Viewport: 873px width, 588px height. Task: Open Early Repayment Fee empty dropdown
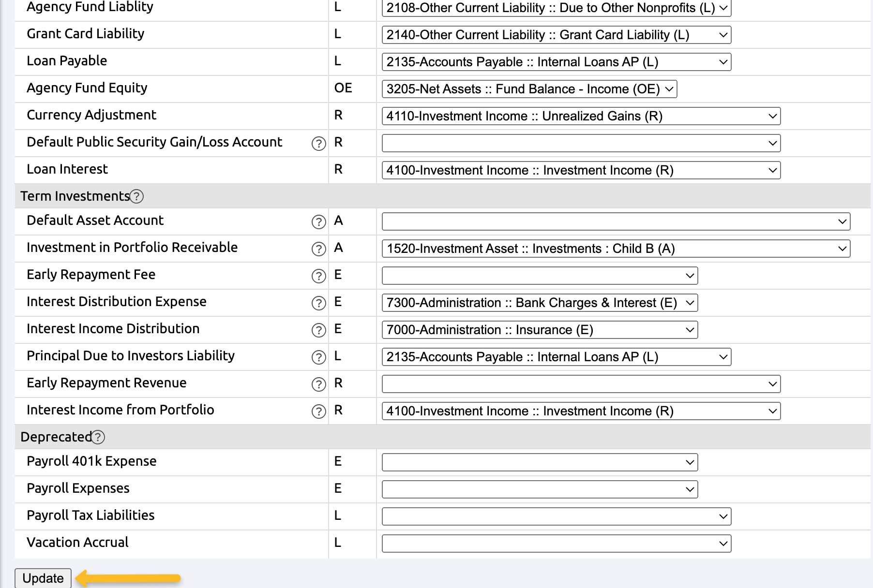540,276
